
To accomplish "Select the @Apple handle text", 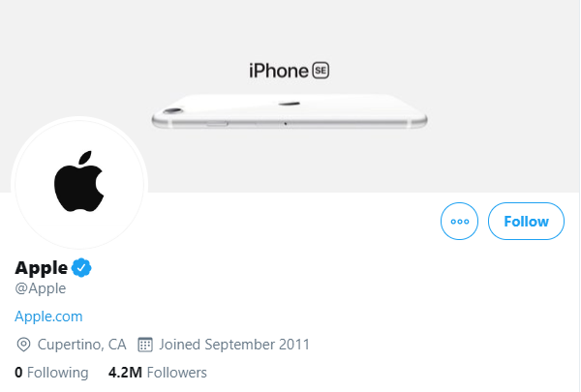I will [41, 288].
